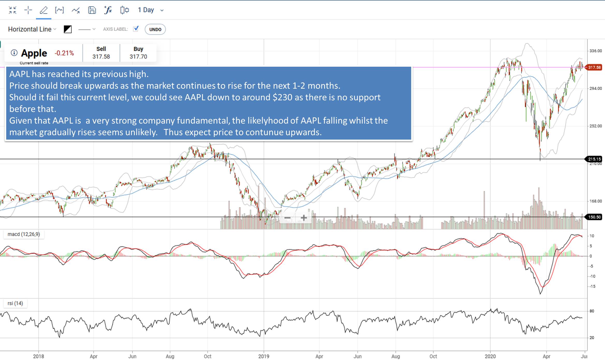Click the zoom in plus control on chart
605x364 pixels.
(x=304, y=218)
